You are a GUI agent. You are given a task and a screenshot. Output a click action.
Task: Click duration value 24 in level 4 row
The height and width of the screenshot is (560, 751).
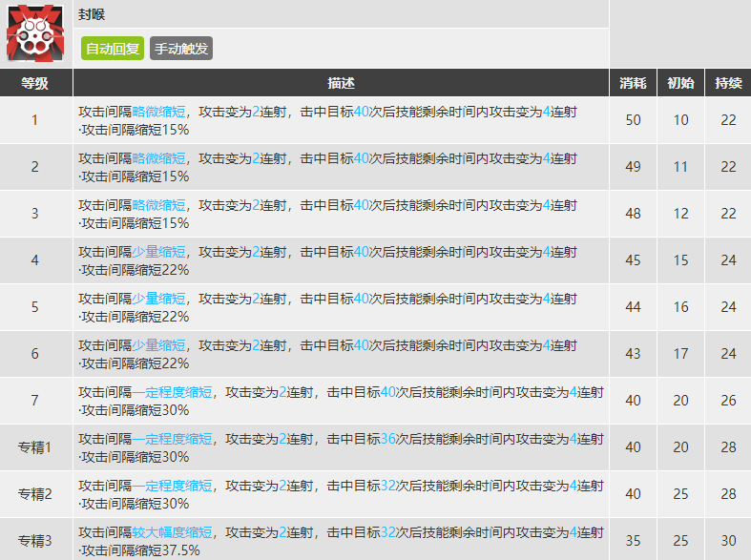(x=728, y=260)
